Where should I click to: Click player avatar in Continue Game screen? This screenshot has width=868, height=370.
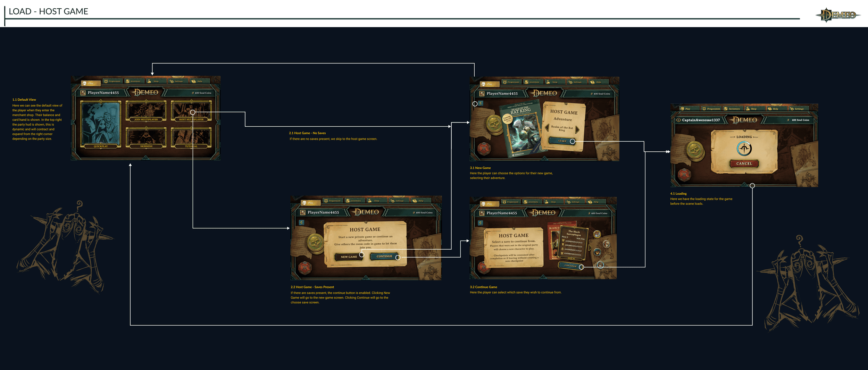482,213
